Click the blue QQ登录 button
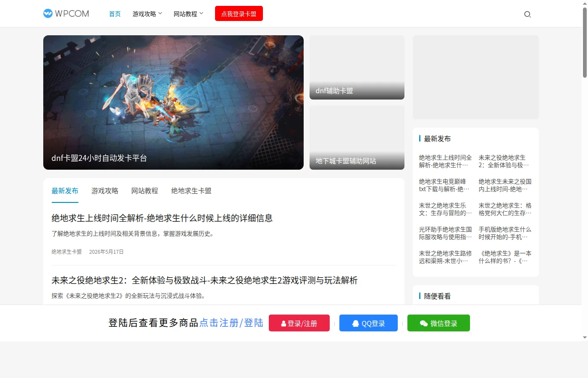588x378 pixels. click(368, 323)
